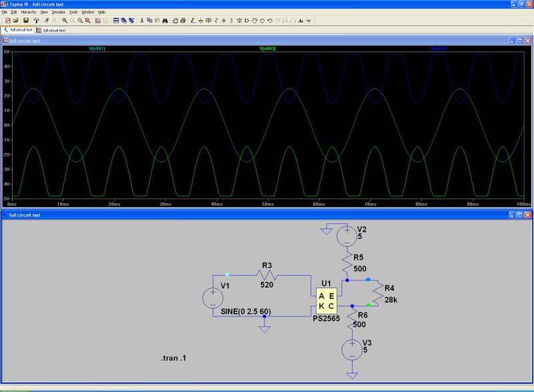Select the Place Capacitor tool

click(224, 21)
